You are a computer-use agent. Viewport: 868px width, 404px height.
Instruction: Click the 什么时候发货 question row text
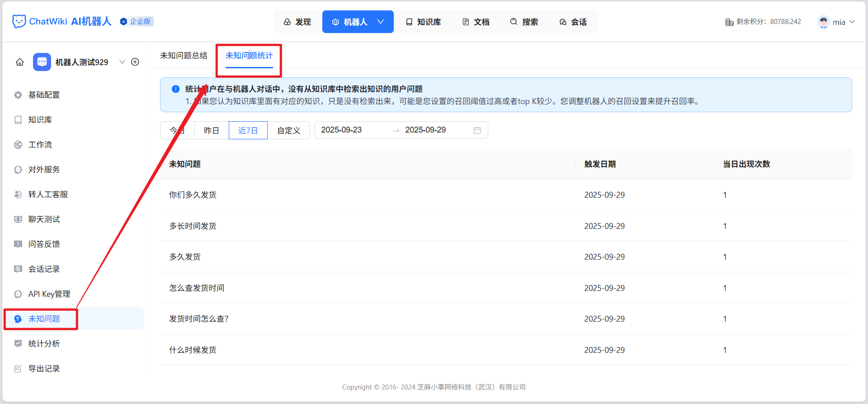pyautogui.click(x=193, y=350)
